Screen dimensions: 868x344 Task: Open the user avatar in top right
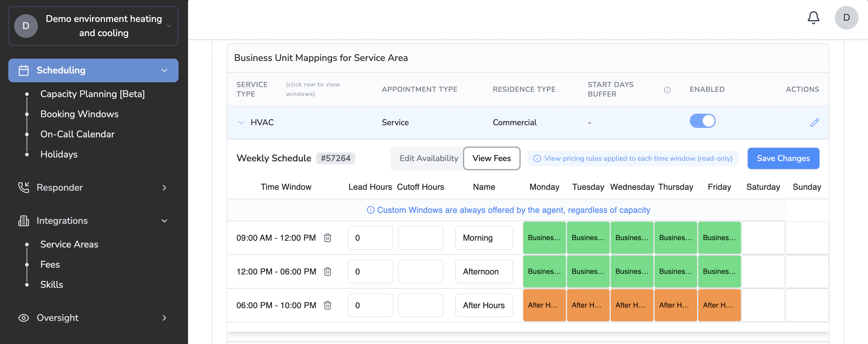pyautogui.click(x=846, y=17)
